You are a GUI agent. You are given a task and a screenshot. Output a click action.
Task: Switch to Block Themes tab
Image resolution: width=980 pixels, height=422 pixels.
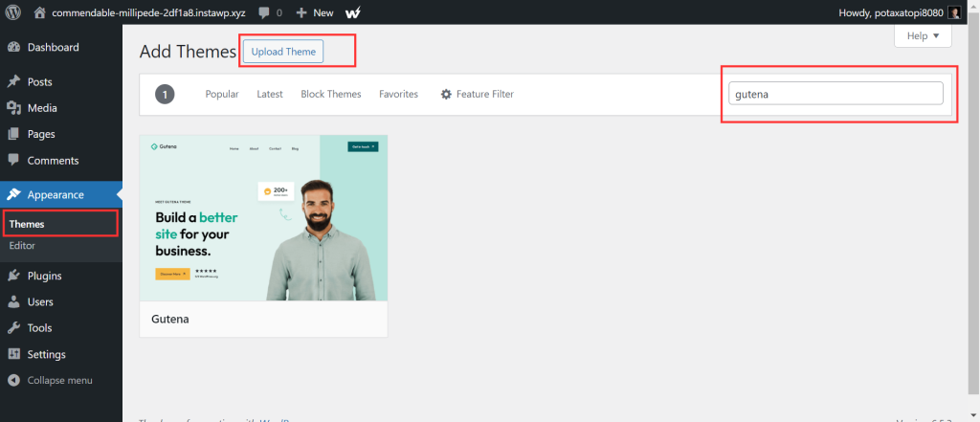coord(331,95)
